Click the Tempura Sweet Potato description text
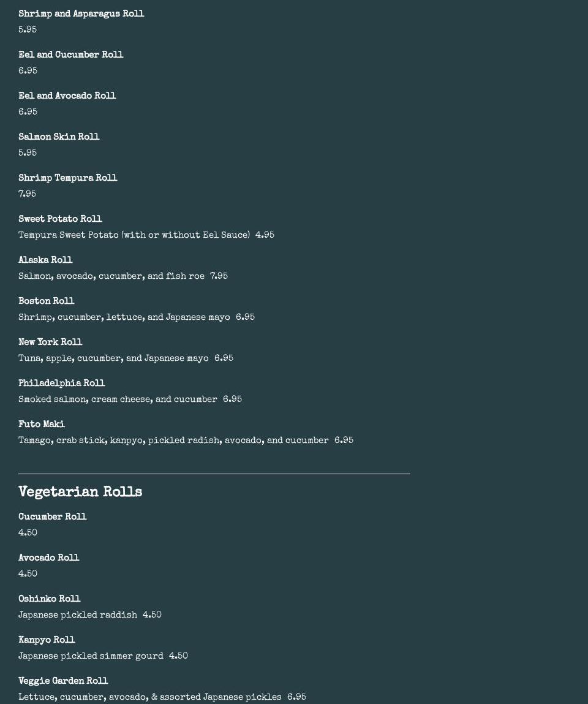 point(134,235)
